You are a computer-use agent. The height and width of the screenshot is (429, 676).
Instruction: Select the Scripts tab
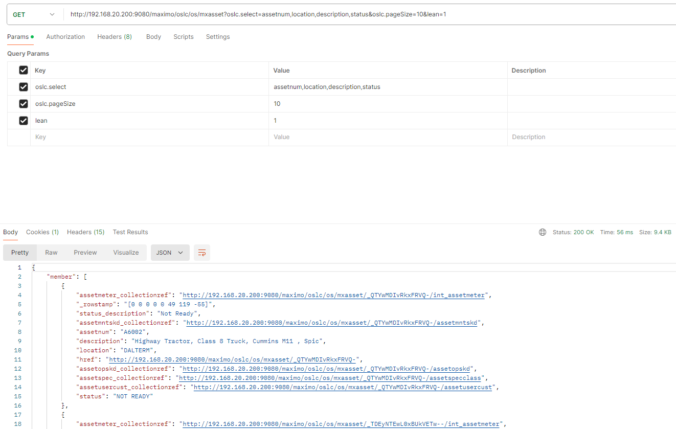pyautogui.click(x=183, y=37)
